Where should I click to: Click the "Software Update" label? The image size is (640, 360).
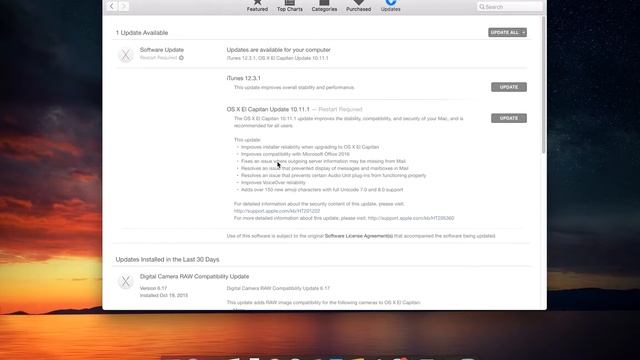[162, 50]
